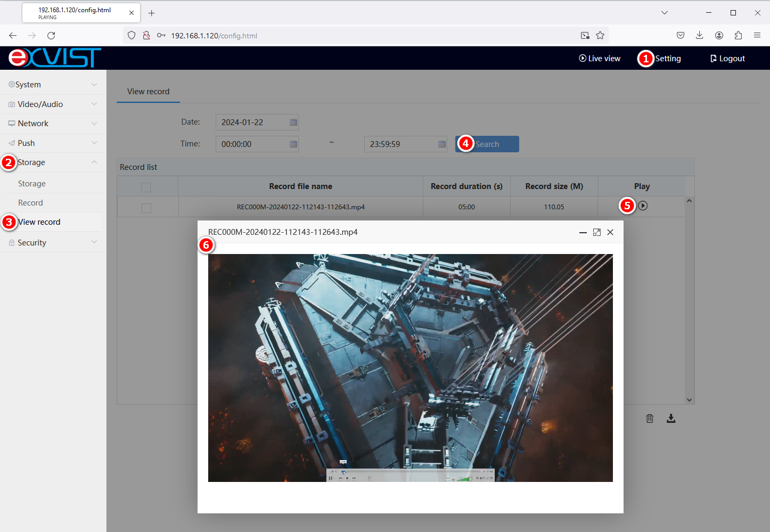The height and width of the screenshot is (532, 770).
Task: Check the REC000M recording row checkbox
Action: coord(146,208)
